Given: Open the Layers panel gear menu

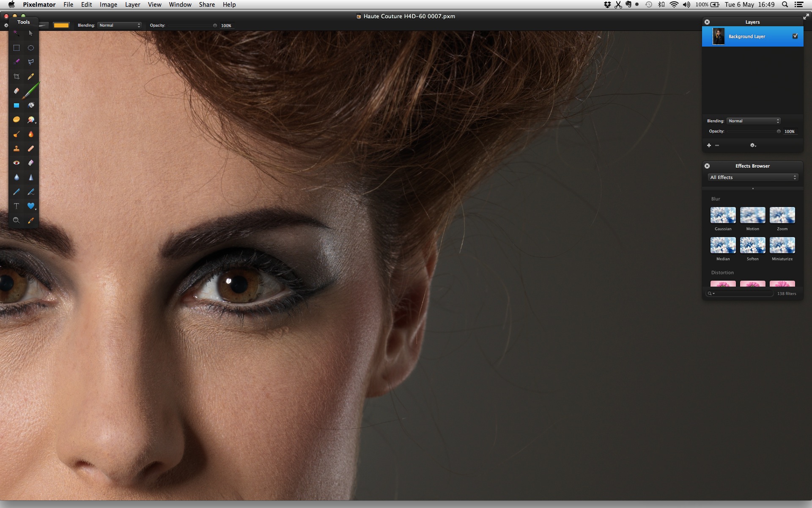Looking at the screenshot, I should click(753, 145).
